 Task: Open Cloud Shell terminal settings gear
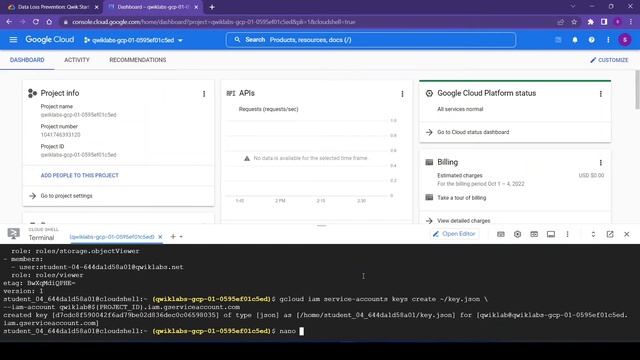tap(517, 234)
